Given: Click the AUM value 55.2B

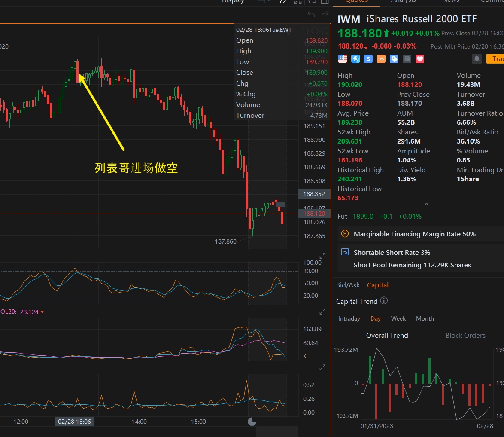Looking at the screenshot, I should coord(406,122).
